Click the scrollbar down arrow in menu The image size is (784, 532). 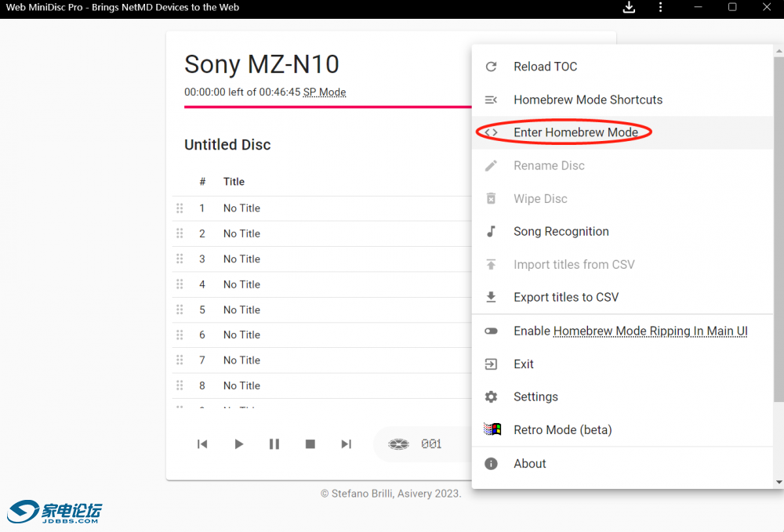(779, 482)
